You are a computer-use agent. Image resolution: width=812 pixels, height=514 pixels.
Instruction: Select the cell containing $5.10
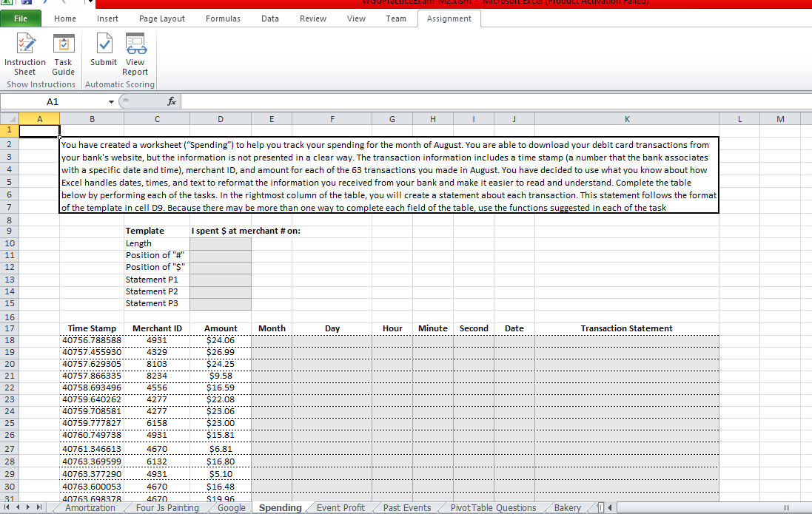[220, 473]
